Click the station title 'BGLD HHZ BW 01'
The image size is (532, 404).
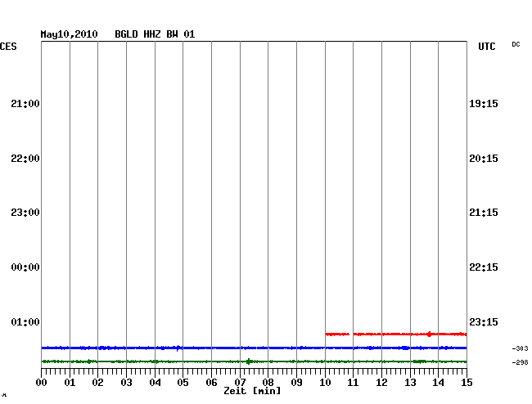(160, 34)
